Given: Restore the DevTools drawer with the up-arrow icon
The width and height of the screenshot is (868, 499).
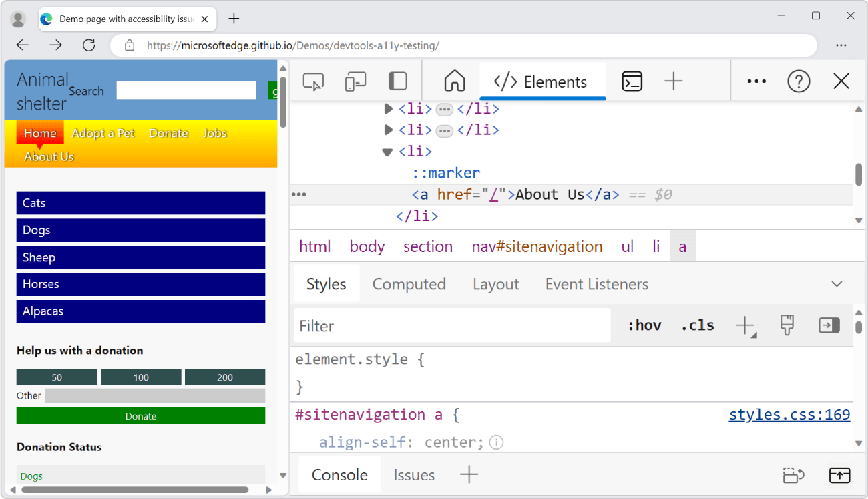Looking at the screenshot, I should [839, 475].
